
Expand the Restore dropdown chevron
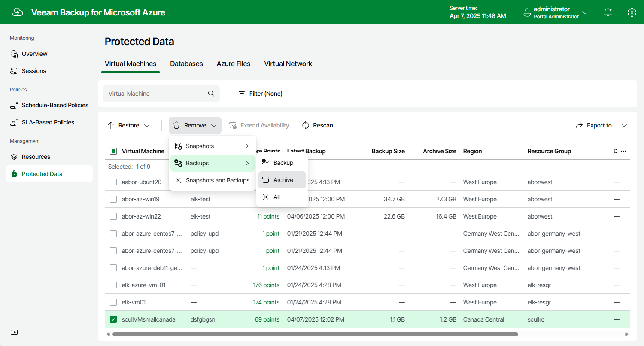pyautogui.click(x=147, y=125)
